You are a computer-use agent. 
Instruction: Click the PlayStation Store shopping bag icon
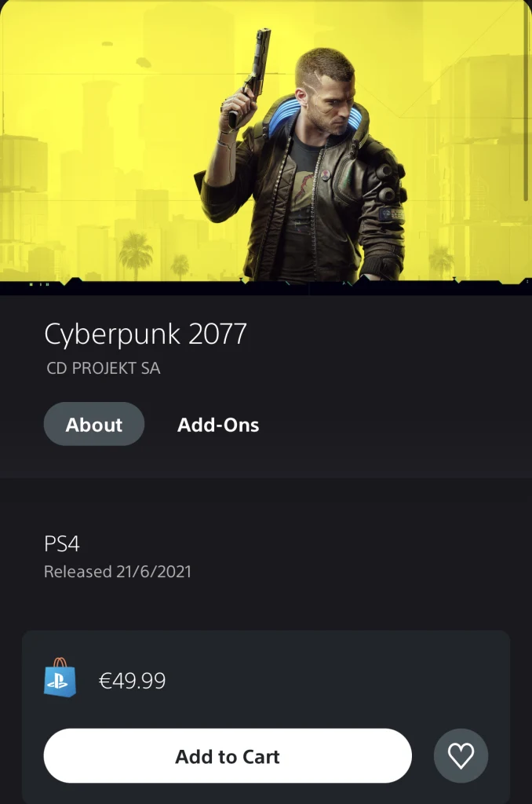(x=60, y=678)
